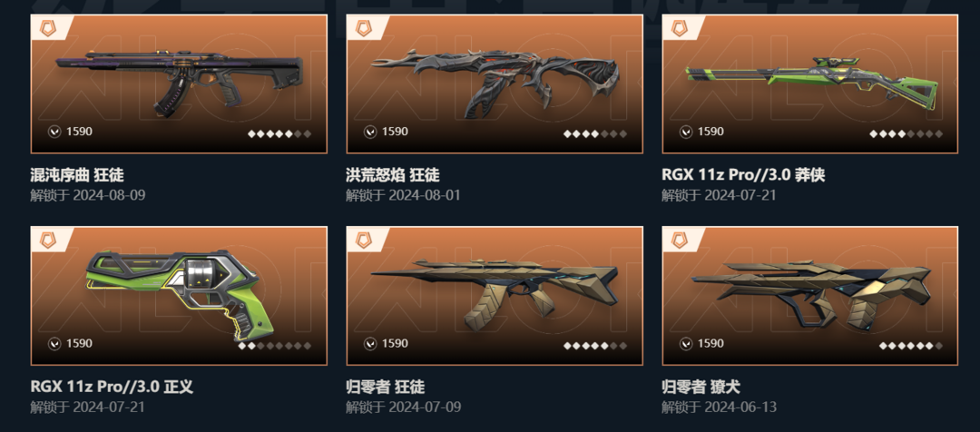Click level diamonds on 归零者 獠犬 card
The image size is (980, 432).
point(911,346)
